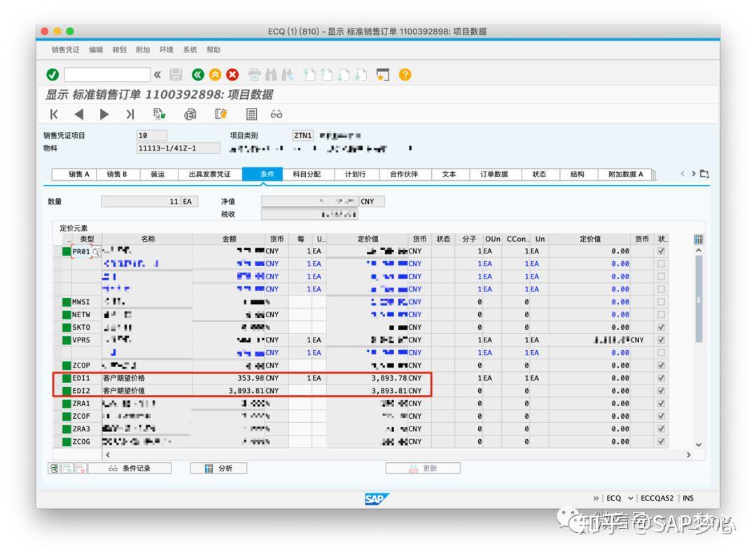
Task: Toggle the checkbox in the ZCOG row
Action: pos(661,442)
